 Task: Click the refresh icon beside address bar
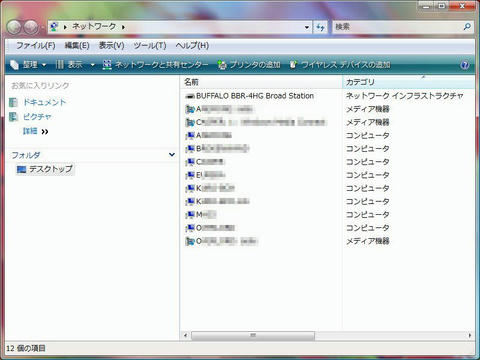[320, 27]
